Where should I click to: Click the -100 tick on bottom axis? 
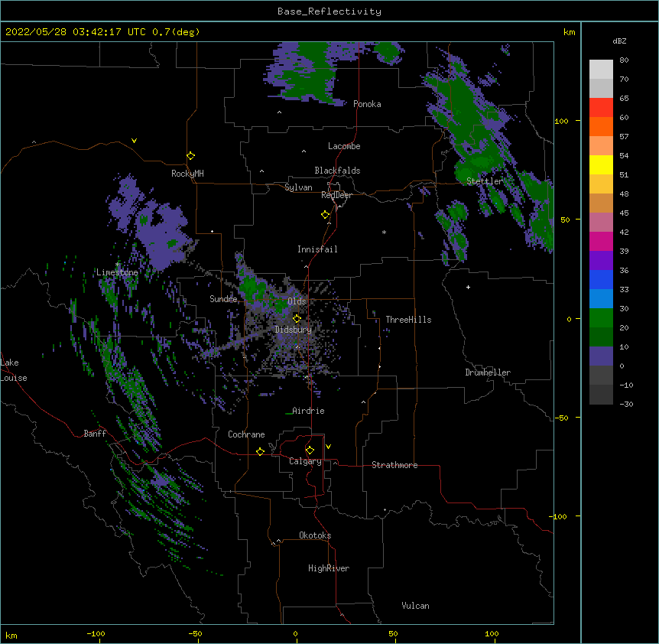point(96,633)
